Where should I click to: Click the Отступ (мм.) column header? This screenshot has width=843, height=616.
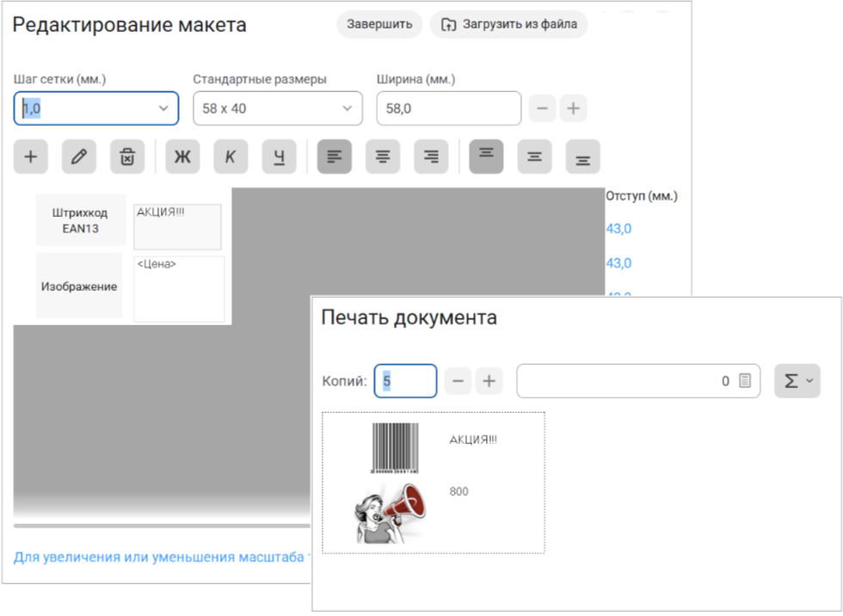pyautogui.click(x=642, y=196)
